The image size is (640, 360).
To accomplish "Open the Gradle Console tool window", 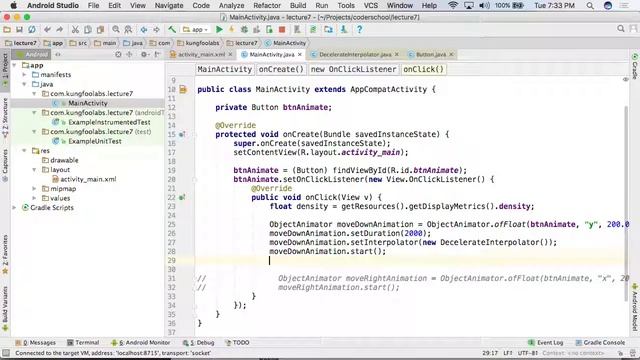I will coord(600,342).
